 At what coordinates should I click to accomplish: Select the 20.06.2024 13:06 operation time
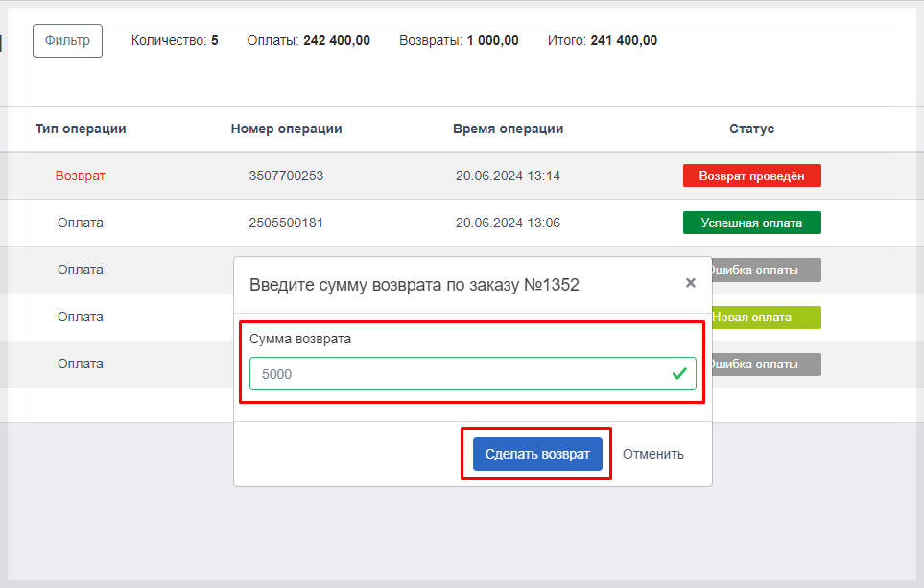[x=508, y=223]
